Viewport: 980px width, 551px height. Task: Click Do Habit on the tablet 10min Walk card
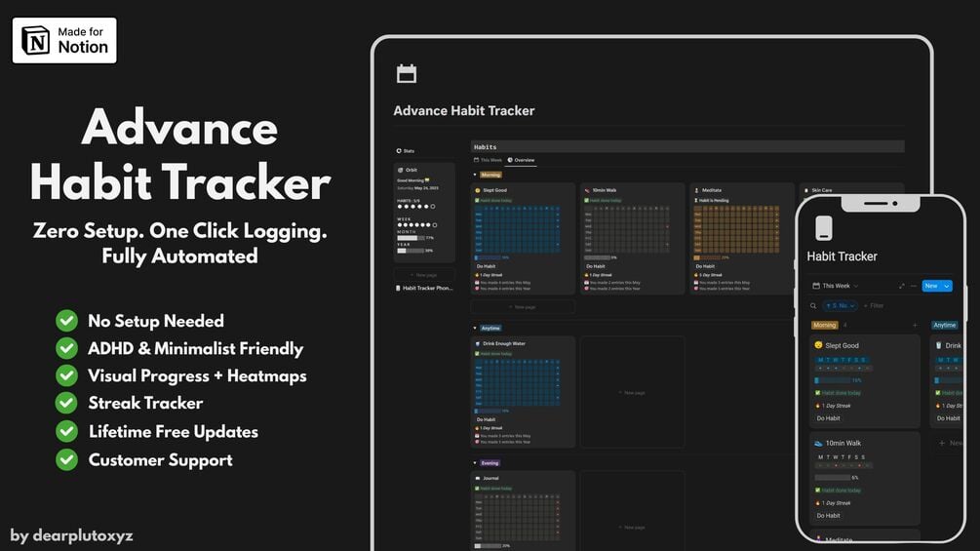point(596,266)
